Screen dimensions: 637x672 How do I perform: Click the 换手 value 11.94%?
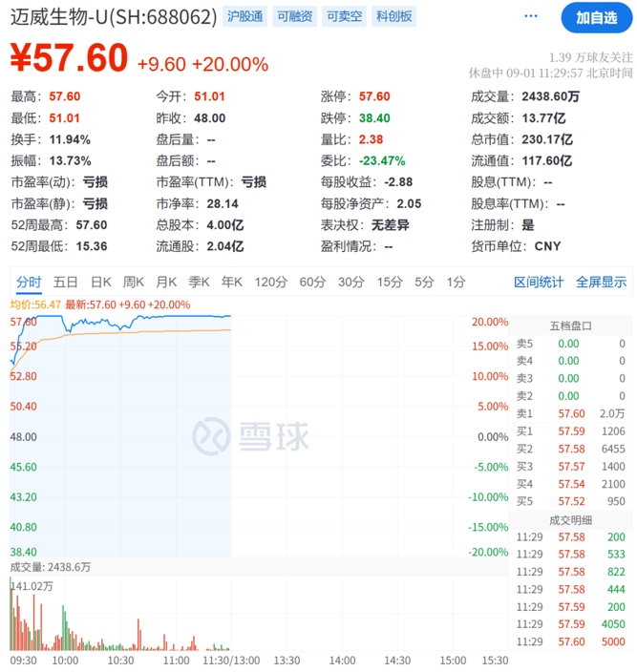(70, 139)
